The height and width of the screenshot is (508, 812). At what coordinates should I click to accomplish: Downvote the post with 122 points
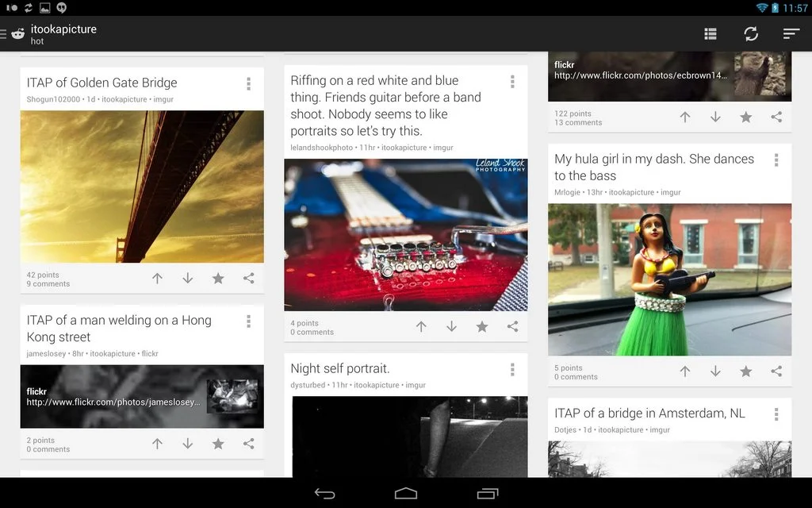(x=715, y=117)
